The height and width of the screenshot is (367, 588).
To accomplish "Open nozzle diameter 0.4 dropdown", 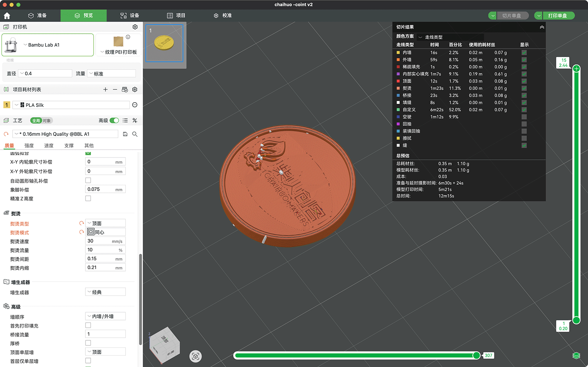I will 45,73.
